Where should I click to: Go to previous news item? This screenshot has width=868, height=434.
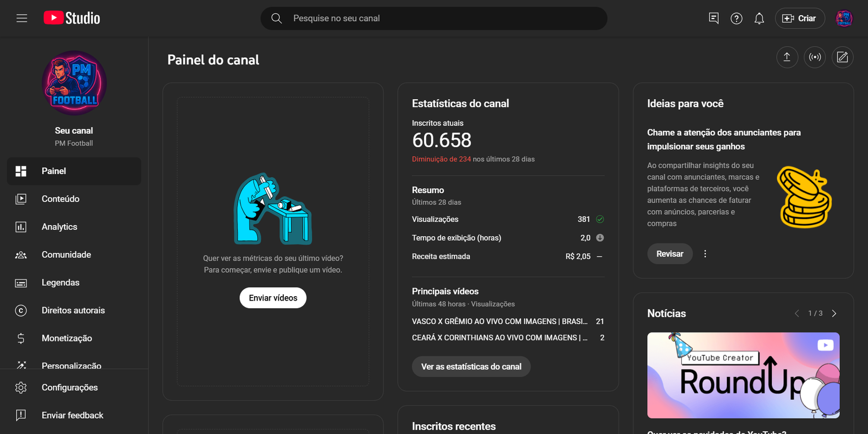797,314
